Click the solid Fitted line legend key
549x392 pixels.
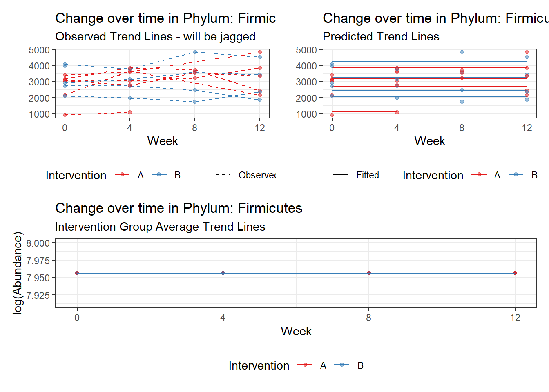pyautogui.click(x=340, y=175)
